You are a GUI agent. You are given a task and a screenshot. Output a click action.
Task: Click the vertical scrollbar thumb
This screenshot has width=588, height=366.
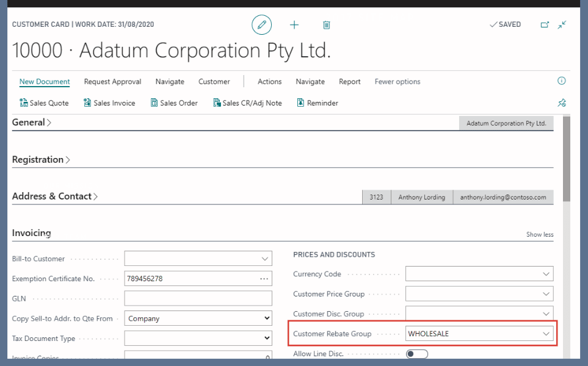(566, 159)
